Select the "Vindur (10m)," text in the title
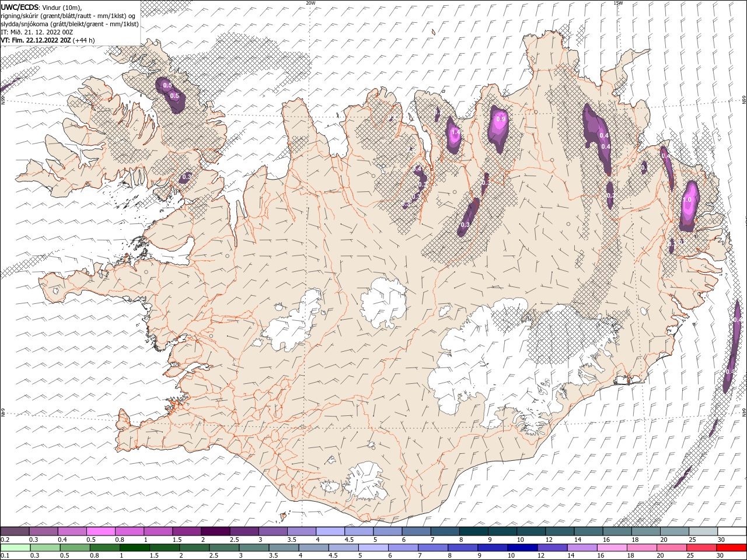The image size is (747, 560). click(x=63, y=7)
